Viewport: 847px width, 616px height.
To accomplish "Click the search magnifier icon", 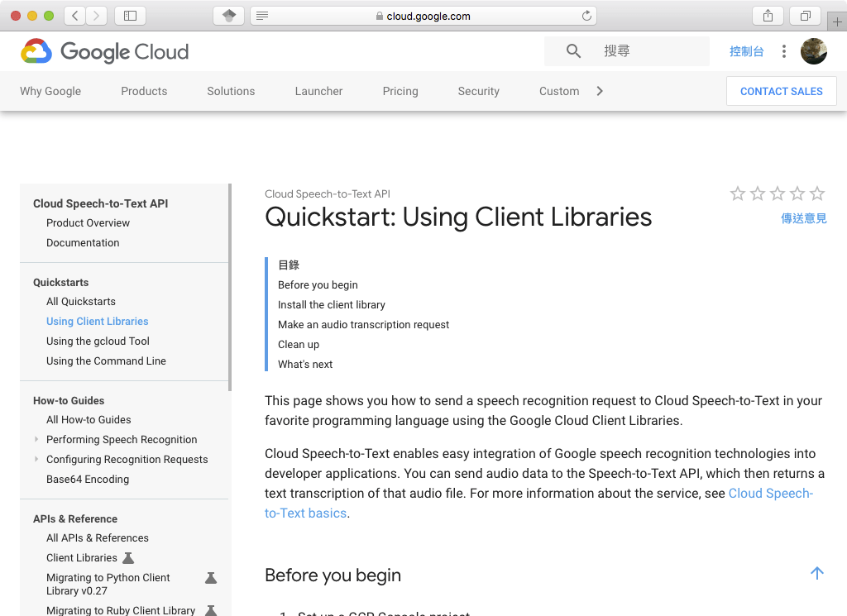I will (573, 51).
